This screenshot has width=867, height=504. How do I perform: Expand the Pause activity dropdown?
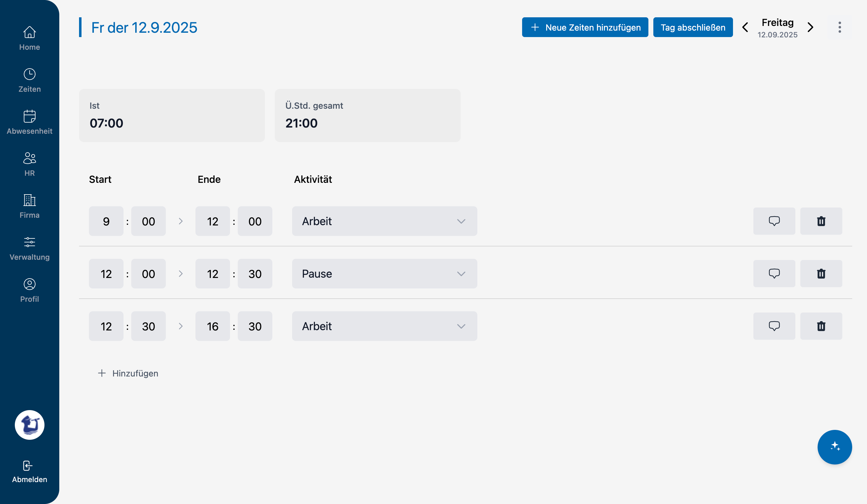[x=384, y=274]
